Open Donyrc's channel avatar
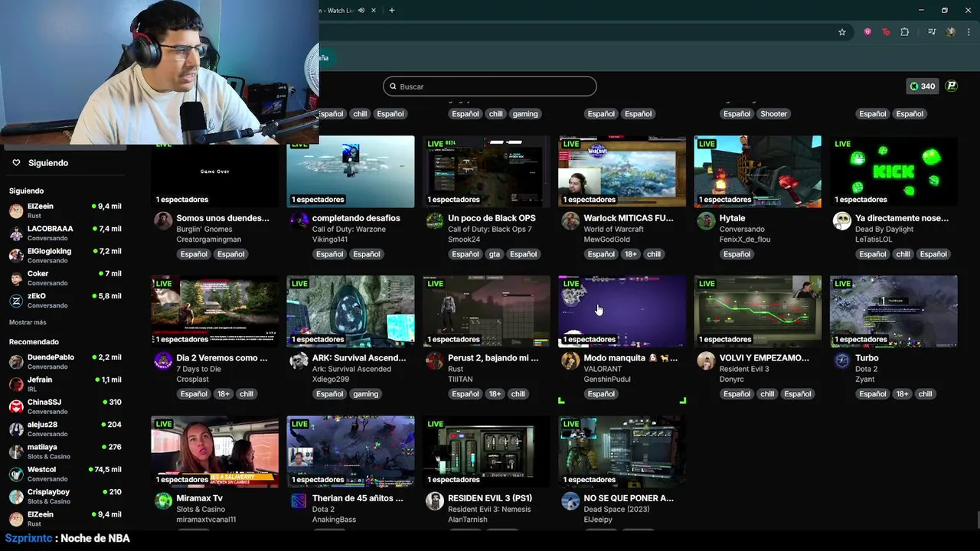Image resolution: width=980 pixels, height=551 pixels. point(706,361)
